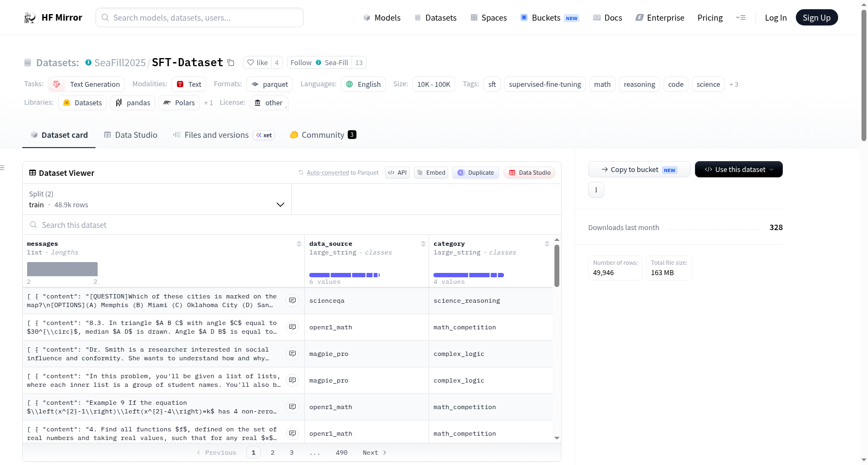Click the page vertical scrollbar
This screenshot has width=868, height=465.
coord(864,76)
